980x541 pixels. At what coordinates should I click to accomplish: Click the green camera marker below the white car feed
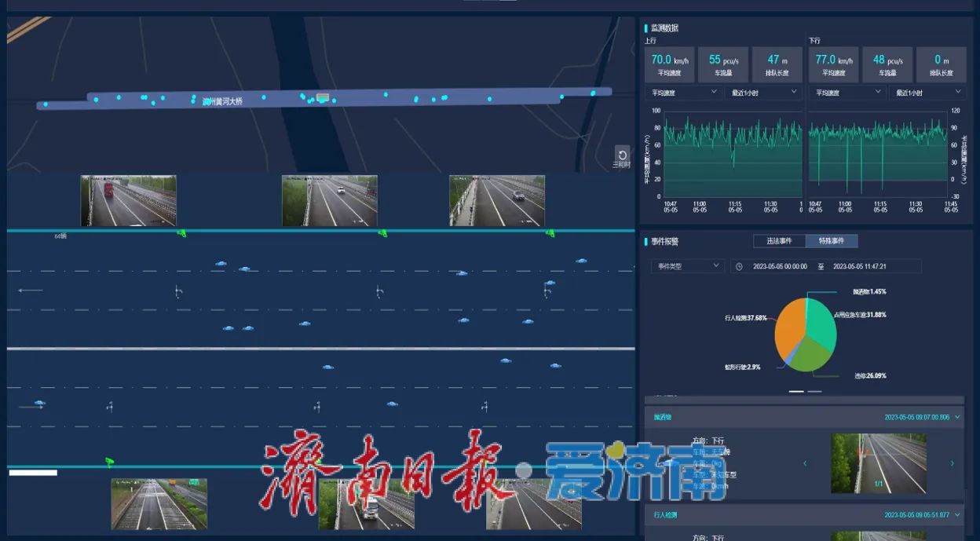pos(382,233)
